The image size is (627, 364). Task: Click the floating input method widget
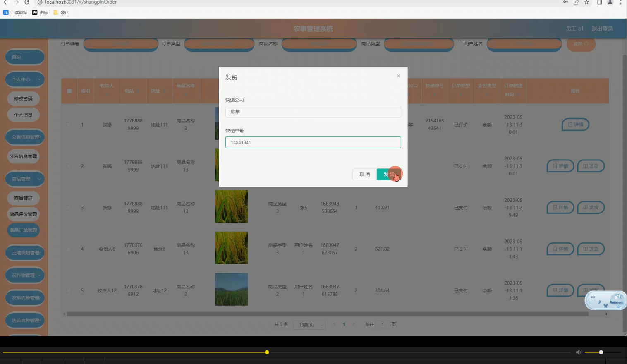click(x=605, y=301)
